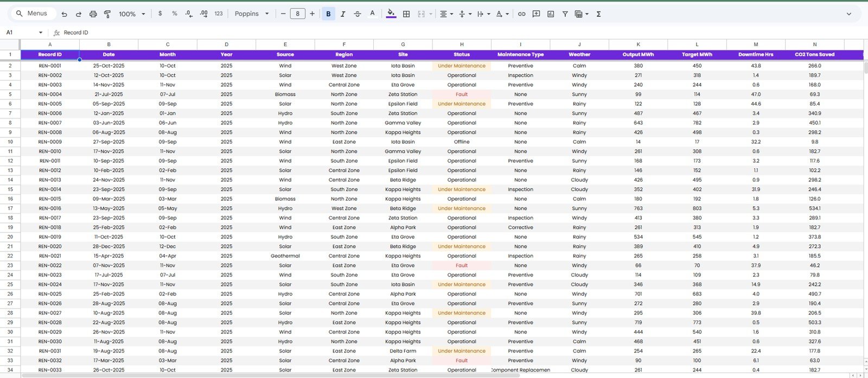Format as currency with dollar icon
868x378 pixels.
[160, 14]
